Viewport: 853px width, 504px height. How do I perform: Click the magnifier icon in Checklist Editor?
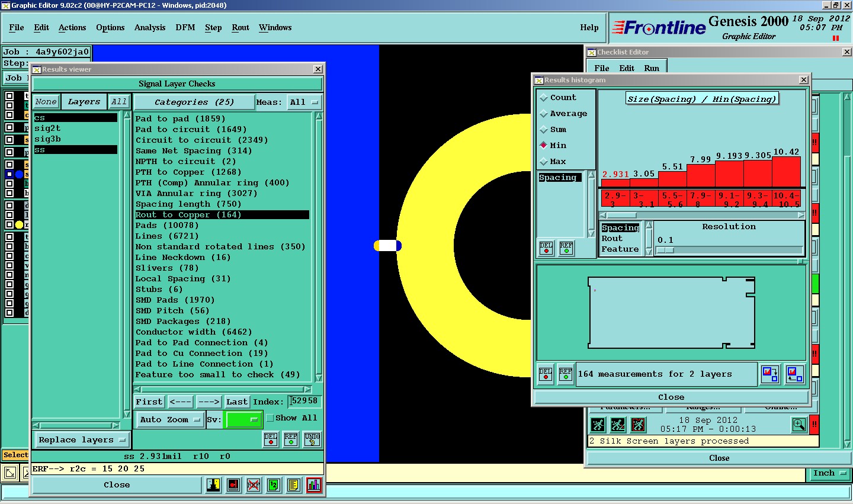(799, 425)
